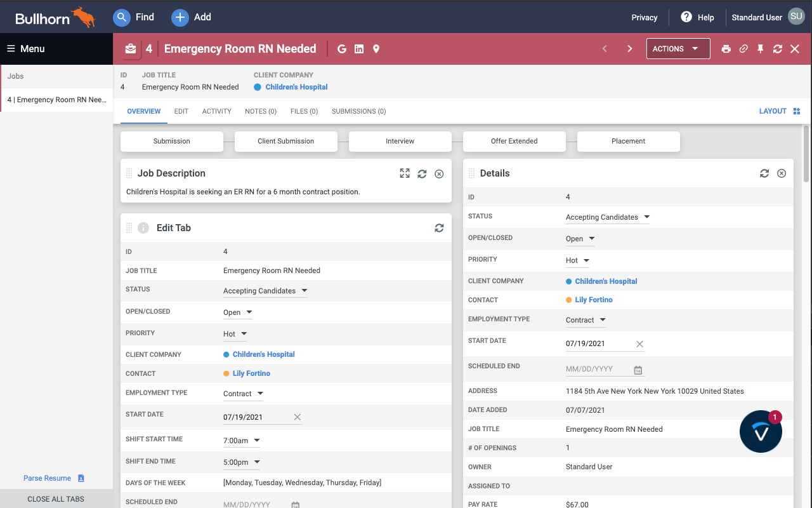Screen dimensions: 812x508
Task: Click the Client Submission stage button
Action: pyautogui.click(x=286, y=141)
